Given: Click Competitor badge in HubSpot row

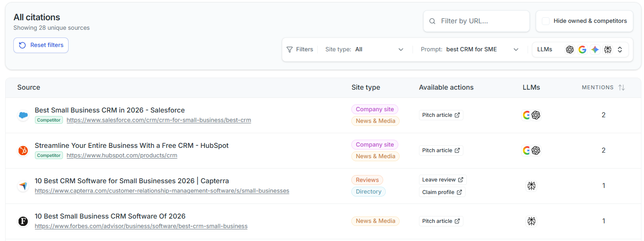Looking at the screenshot, I should 49,156.
